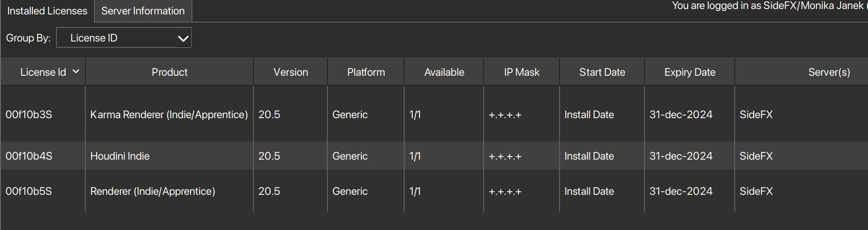Screen dimensions: 868x230
Task: Open the Server Information tab
Action: click(x=143, y=11)
